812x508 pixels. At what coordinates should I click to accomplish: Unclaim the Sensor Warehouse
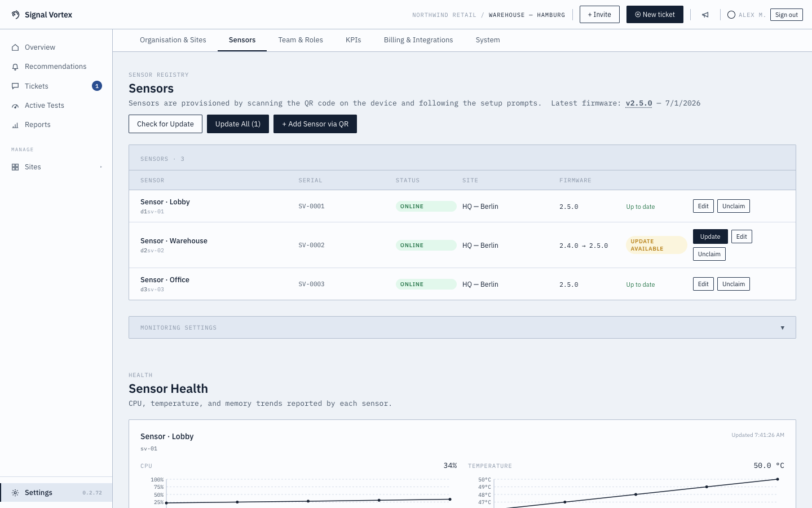tap(709, 254)
